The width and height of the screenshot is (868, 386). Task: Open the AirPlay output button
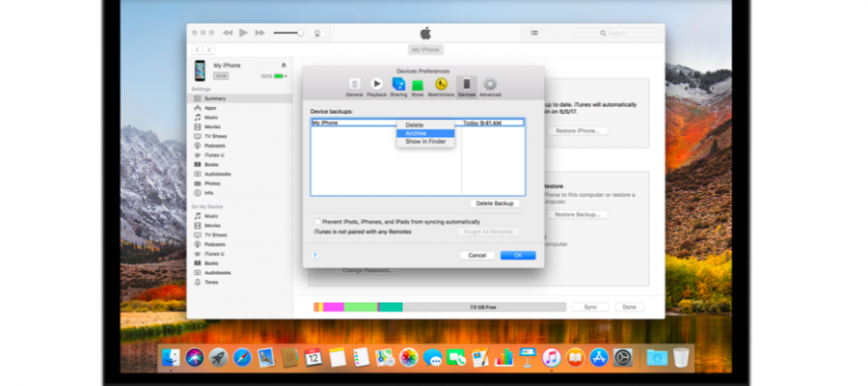pyautogui.click(x=317, y=33)
